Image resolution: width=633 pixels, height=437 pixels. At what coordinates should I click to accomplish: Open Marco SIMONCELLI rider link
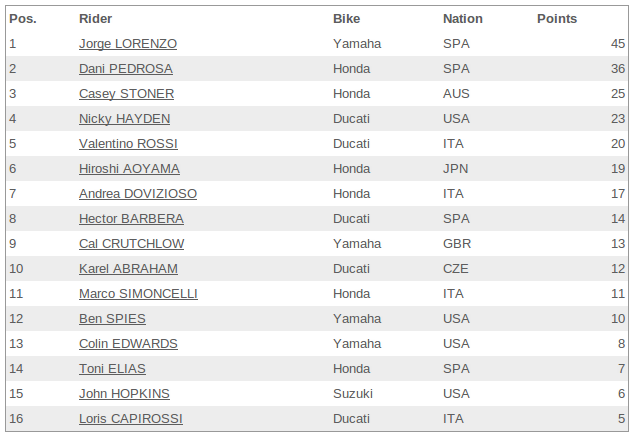point(138,294)
